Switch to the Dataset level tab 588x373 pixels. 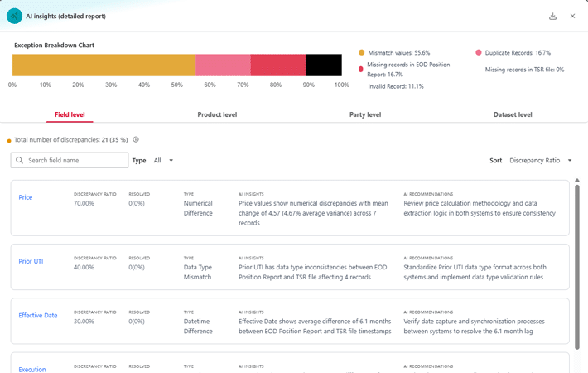point(513,114)
